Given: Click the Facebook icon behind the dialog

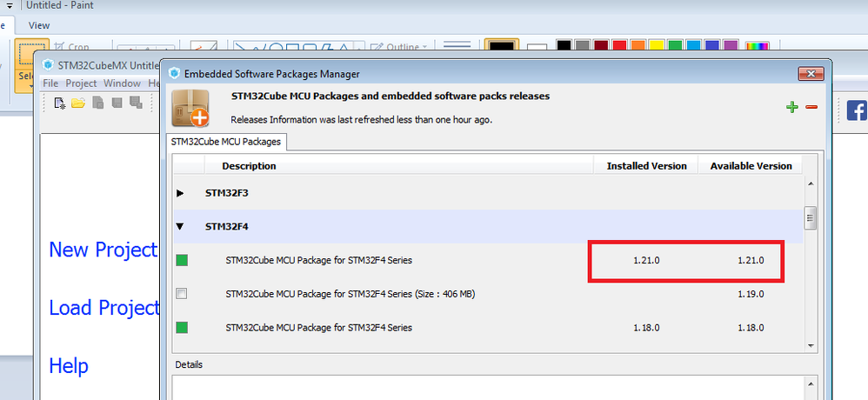Looking at the screenshot, I should pyautogui.click(x=857, y=110).
